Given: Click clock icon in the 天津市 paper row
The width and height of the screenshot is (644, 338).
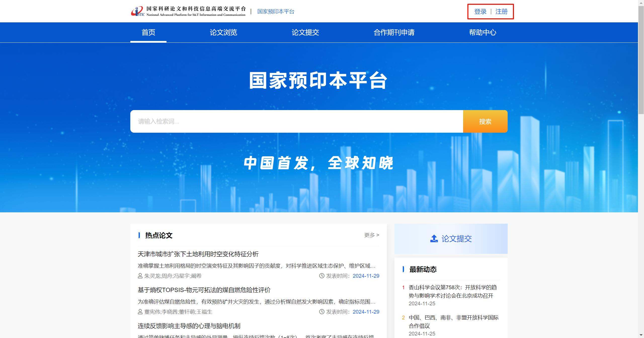Looking at the screenshot, I should pos(322,276).
